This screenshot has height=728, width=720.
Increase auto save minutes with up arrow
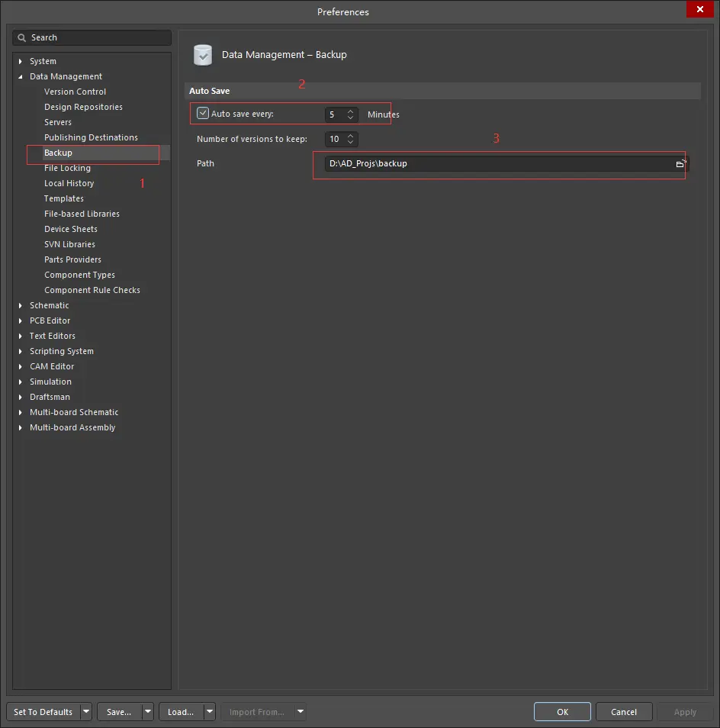pyautogui.click(x=351, y=111)
